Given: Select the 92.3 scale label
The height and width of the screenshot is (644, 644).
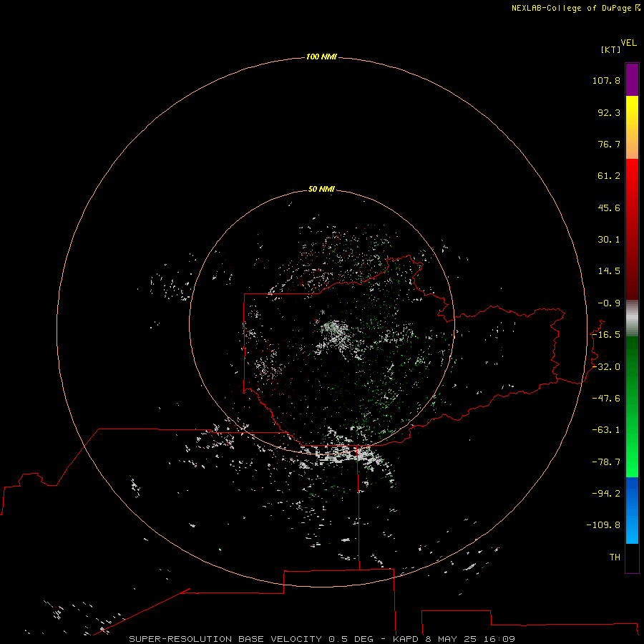Looking at the screenshot, I should coord(609,112).
